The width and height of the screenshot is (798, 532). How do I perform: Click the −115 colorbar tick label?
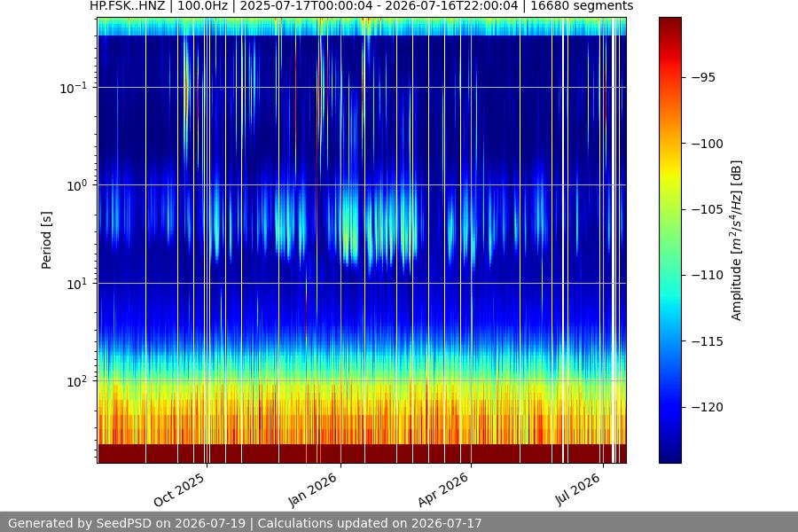[x=708, y=341]
